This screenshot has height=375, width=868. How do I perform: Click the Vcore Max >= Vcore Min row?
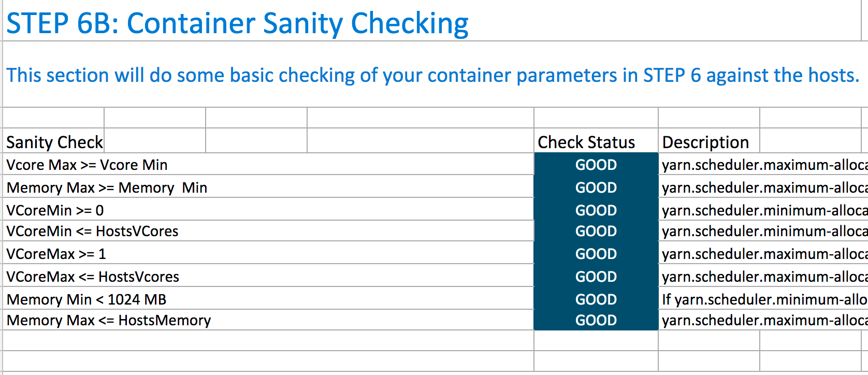[268, 164]
